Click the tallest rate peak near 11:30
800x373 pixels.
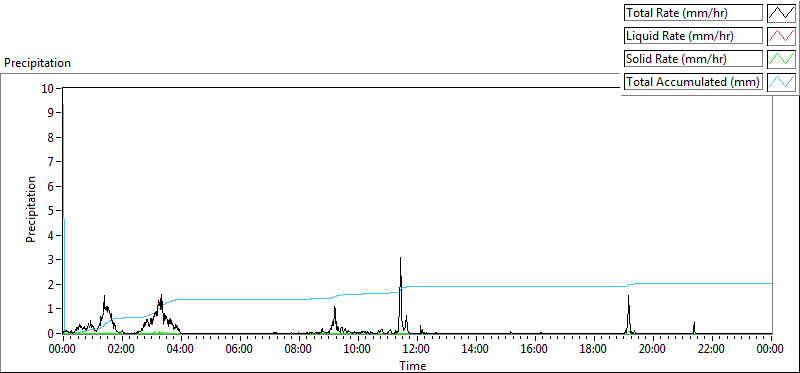tap(401, 258)
